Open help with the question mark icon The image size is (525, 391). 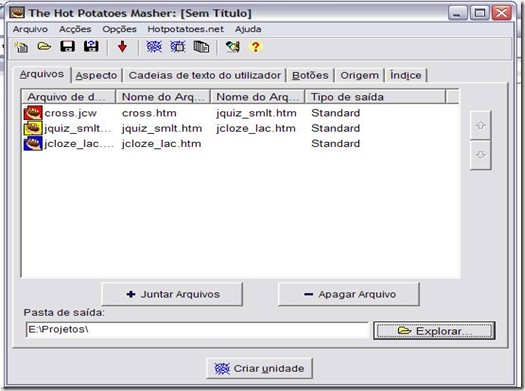click(x=255, y=47)
